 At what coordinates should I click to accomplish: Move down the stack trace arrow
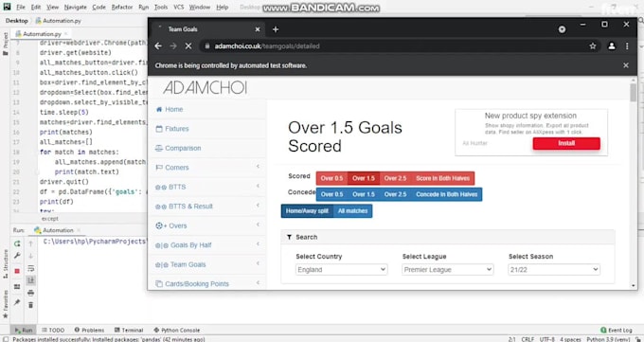click(31, 256)
